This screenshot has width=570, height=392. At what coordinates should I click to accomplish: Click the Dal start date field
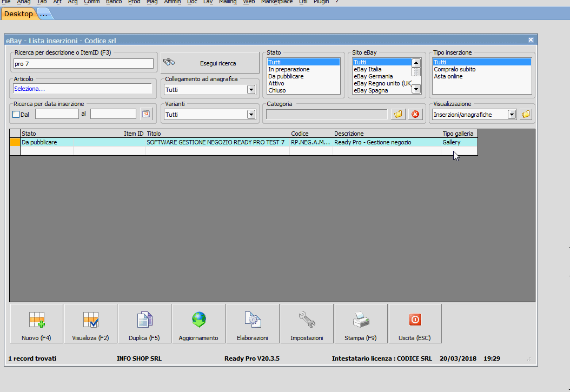pyautogui.click(x=57, y=114)
